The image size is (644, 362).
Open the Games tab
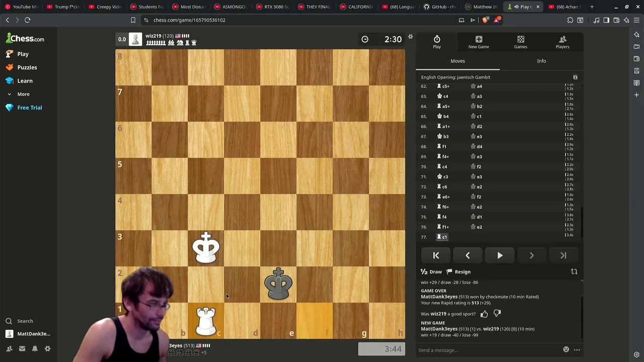[521, 42]
